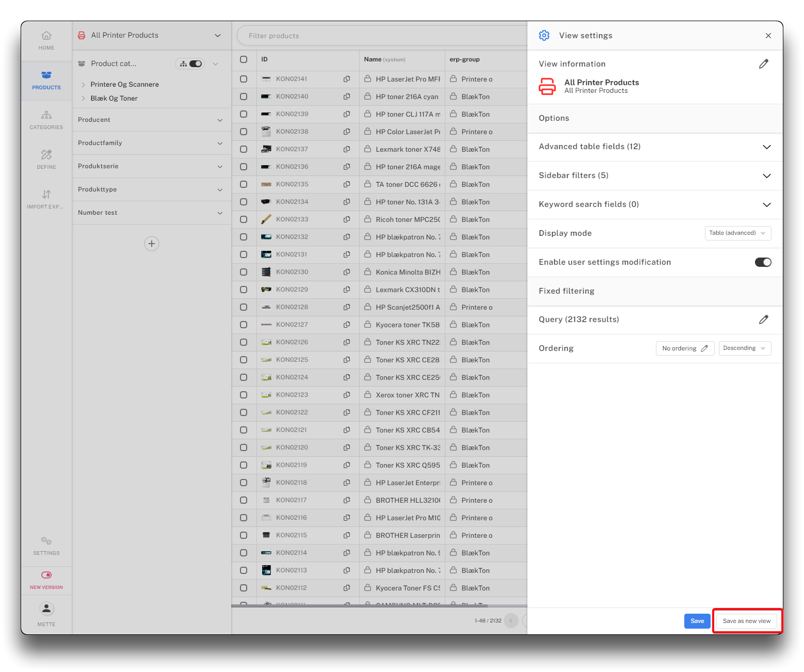Disable Enable user settings modification toggle
This screenshot has height=672, width=804.
pos(763,262)
